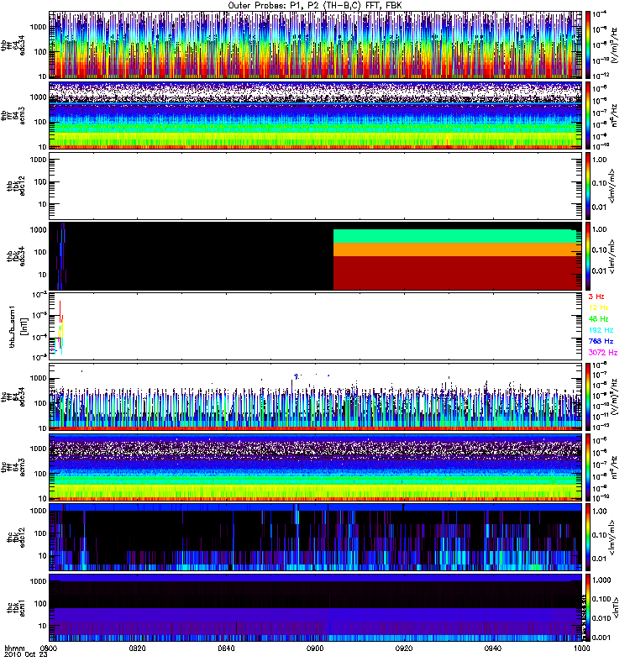Click the green '48 Hz' legend entry
The width and height of the screenshot is (630, 672).
(598, 319)
